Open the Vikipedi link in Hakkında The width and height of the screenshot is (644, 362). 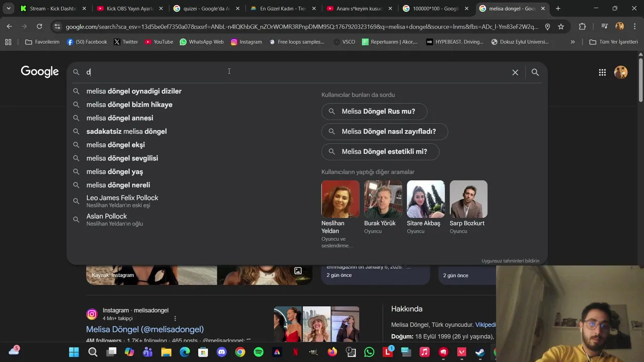coord(486,325)
